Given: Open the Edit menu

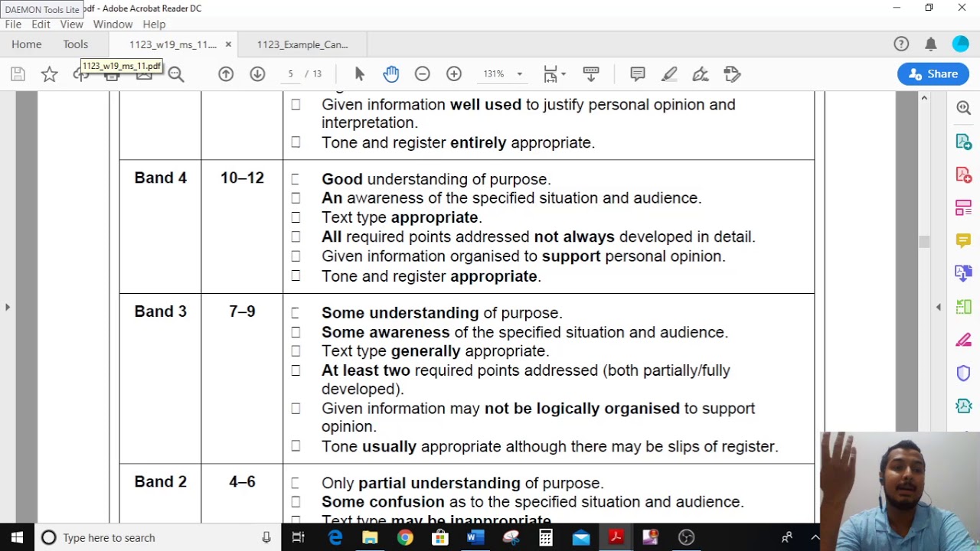Looking at the screenshot, I should tap(41, 24).
